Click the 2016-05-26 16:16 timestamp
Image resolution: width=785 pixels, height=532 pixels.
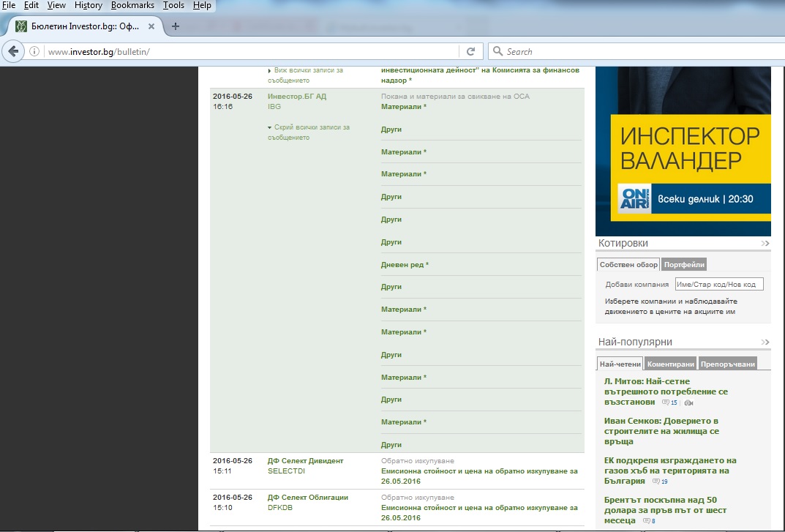click(233, 101)
